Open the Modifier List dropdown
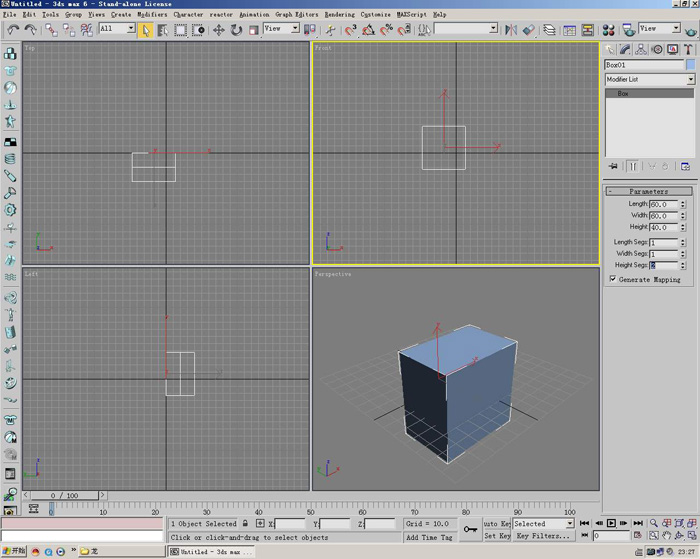The width and height of the screenshot is (700, 559). pos(649,79)
